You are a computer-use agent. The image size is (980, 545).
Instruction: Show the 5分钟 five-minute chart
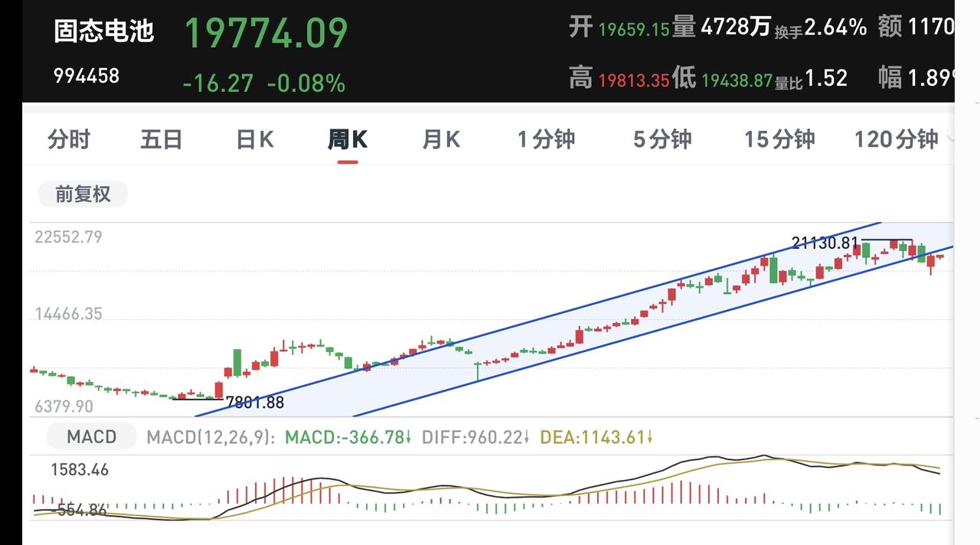click(x=662, y=139)
